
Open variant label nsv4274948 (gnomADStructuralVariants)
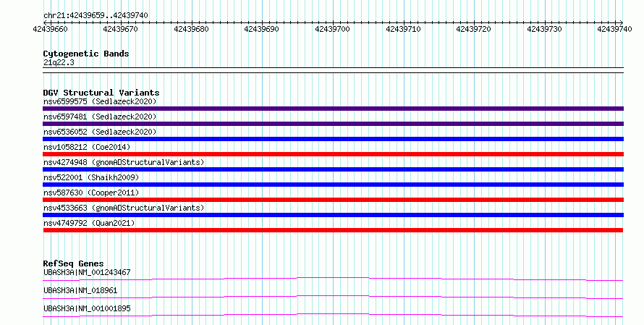pyautogui.click(x=124, y=162)
